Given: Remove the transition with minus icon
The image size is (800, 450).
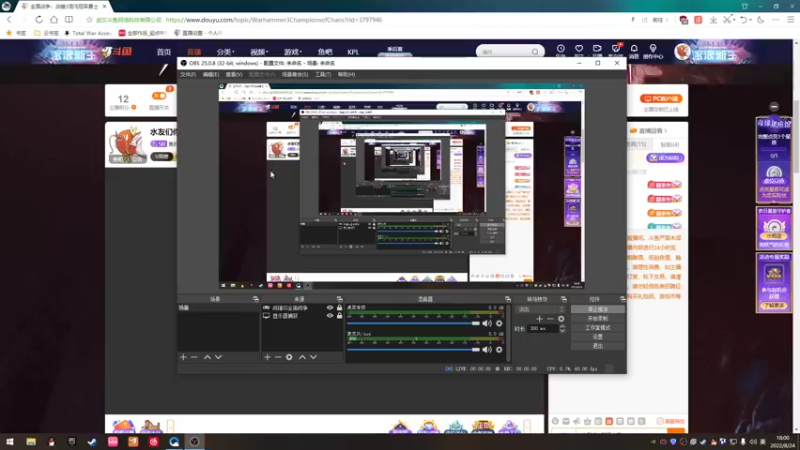Looking at the screenshot, I should tap(550, 319).
